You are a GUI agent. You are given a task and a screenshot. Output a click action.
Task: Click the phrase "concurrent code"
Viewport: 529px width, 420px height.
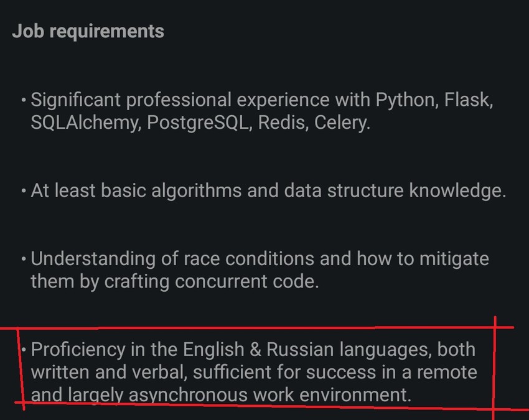pyautogui.click(x=247, y=281)
